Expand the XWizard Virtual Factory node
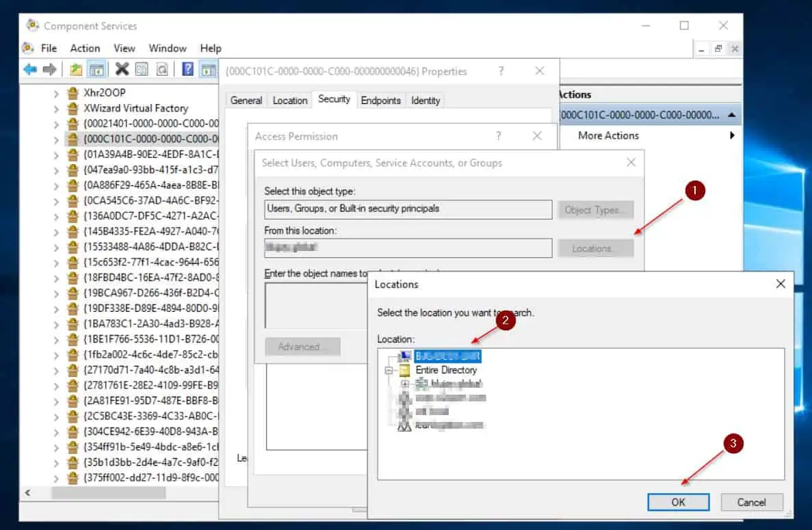This screenshot has width=812, height=530. 56,109
